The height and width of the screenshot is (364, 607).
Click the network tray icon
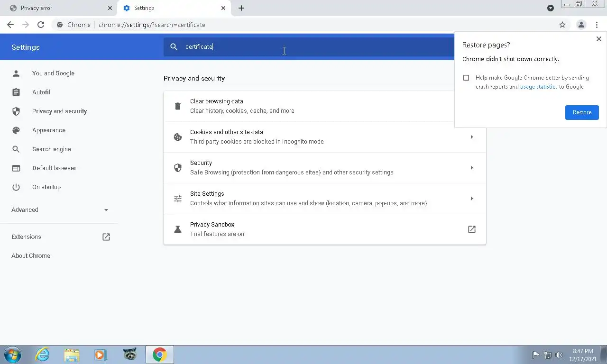click(548, 355)
